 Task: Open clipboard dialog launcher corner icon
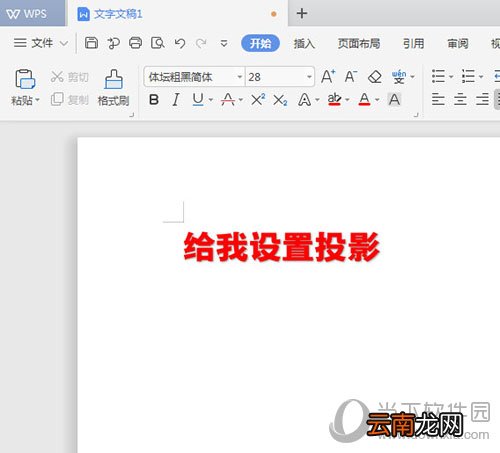pyautogui.click(x=132, y=115)
